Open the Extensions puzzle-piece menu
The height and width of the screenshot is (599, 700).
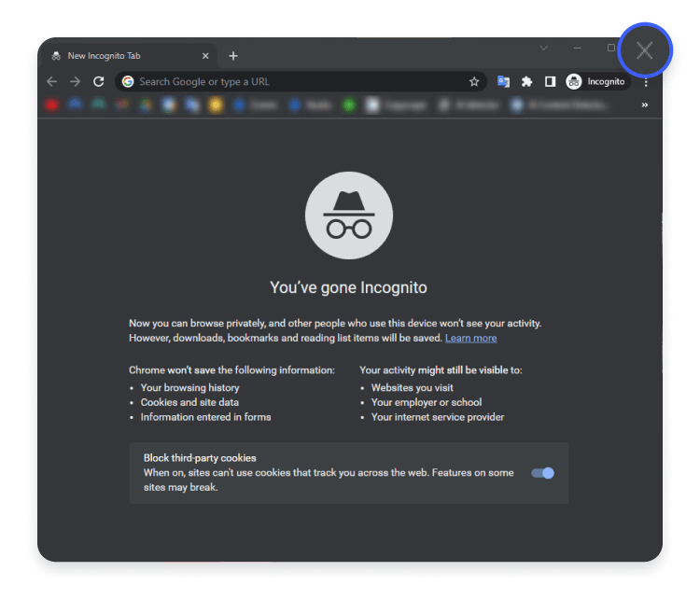[x=526, y=82]
